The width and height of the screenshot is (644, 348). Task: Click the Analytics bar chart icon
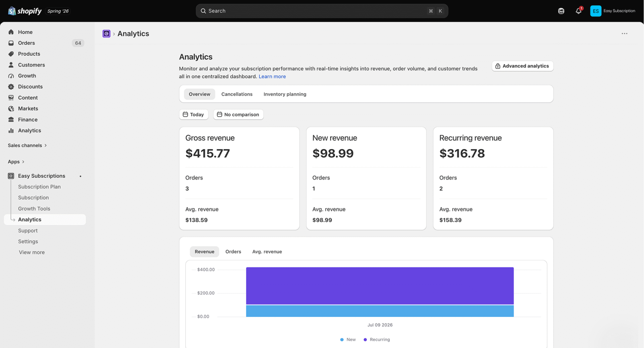pos(11,130)
